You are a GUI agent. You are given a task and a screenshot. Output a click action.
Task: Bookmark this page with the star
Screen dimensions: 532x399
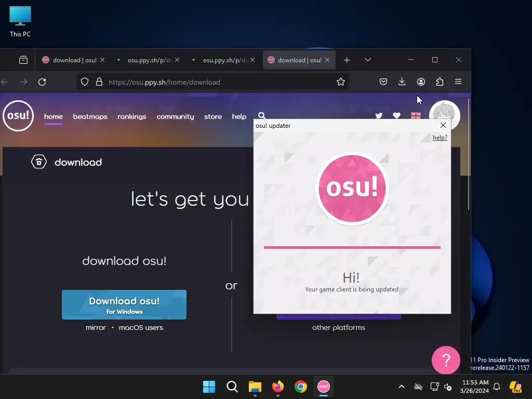point(341,82)
